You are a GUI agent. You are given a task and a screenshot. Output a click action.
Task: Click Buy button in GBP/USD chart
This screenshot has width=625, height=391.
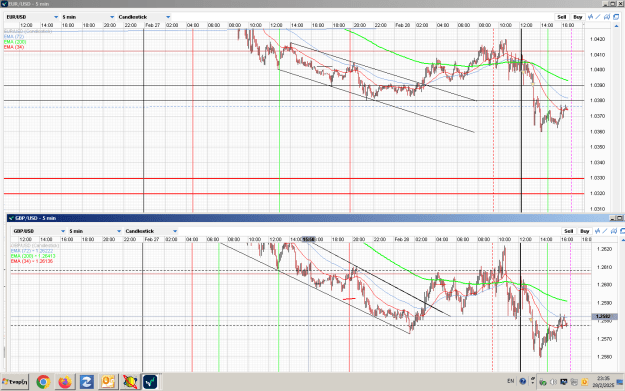pos(585,231)
